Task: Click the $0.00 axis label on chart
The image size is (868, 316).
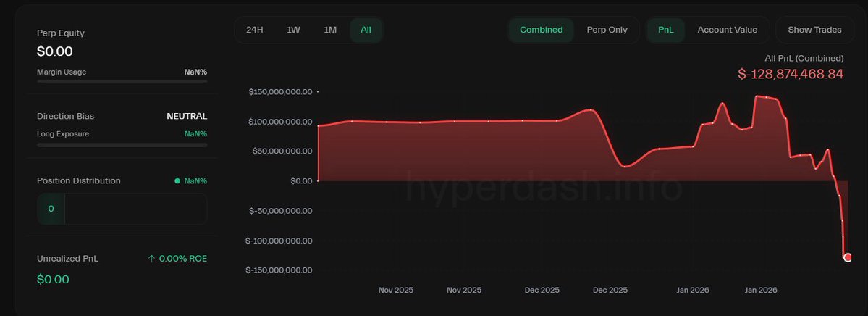Action: pyautogui.click(x=301, y=180)
